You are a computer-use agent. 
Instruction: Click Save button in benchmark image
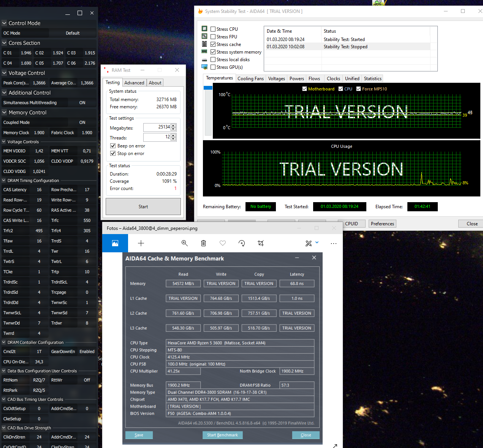[x=139, y=435]
